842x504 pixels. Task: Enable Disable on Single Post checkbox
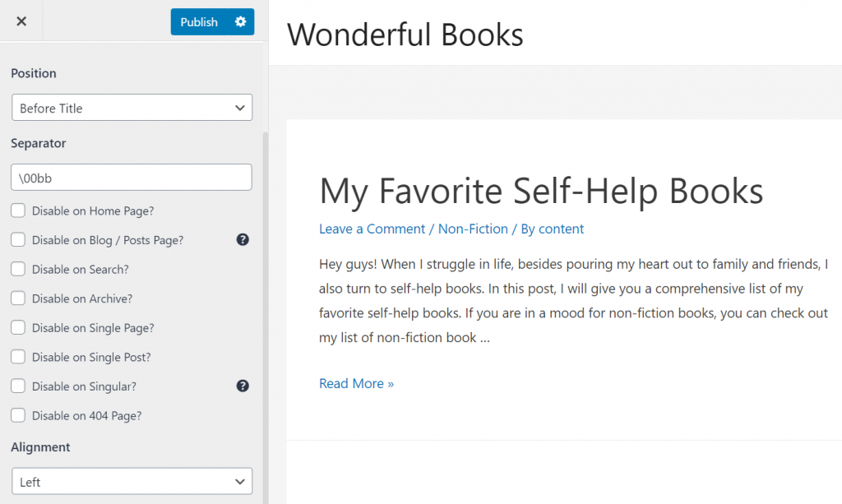click(18, 357)
